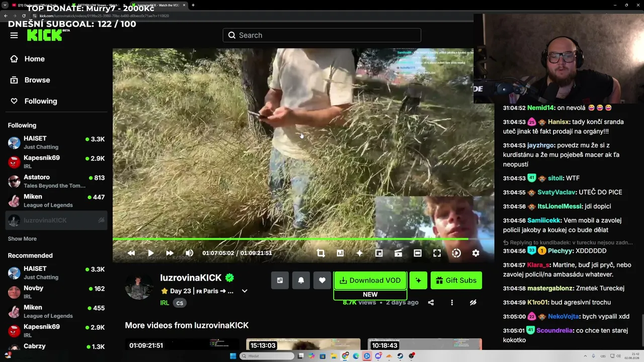Open Cabrzy channel in Recommended list

tap(56, 347)
